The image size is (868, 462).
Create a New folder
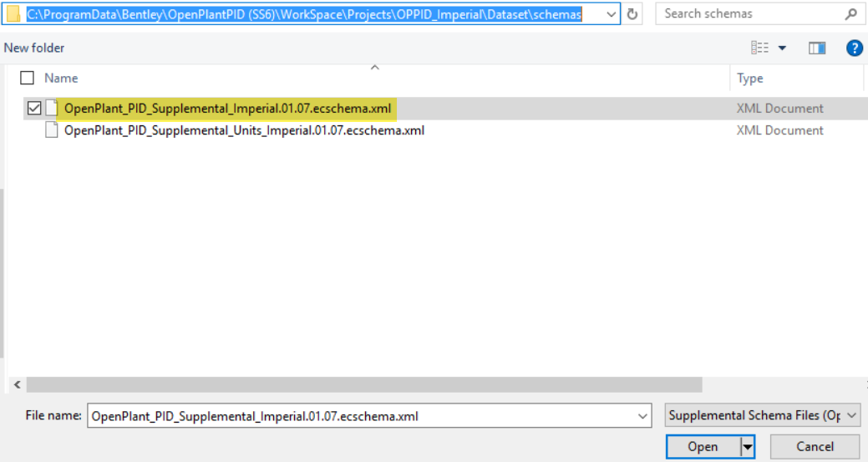click(34, 48)
